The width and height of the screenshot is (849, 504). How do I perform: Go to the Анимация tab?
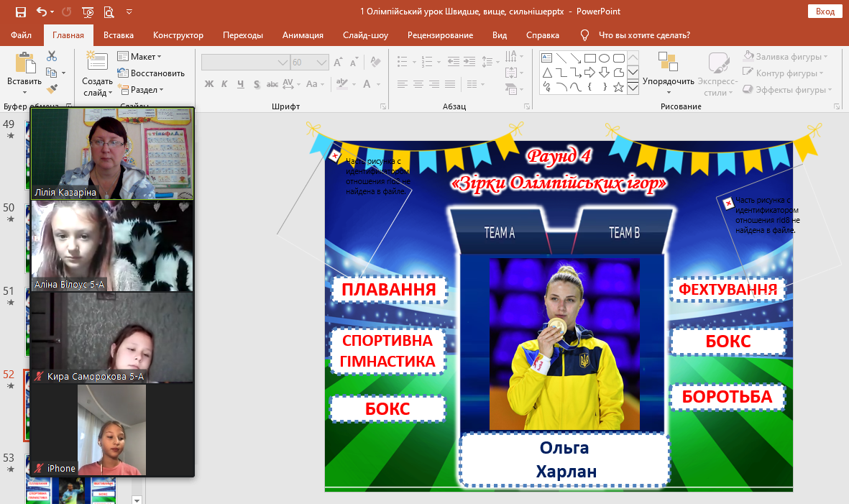303,35
